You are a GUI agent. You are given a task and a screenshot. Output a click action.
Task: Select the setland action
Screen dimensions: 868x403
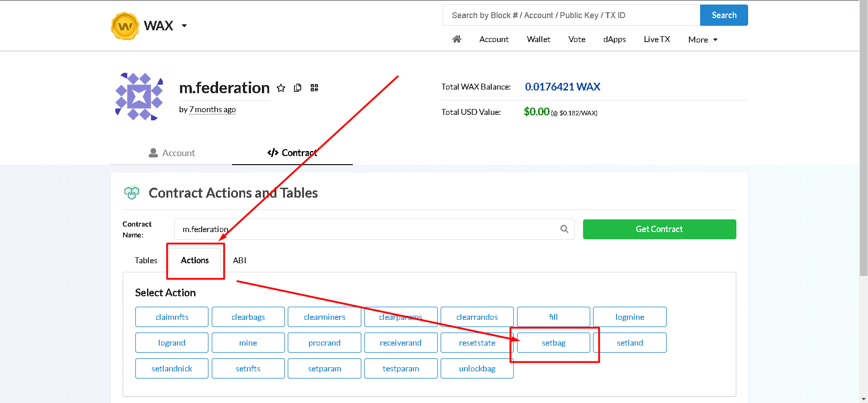(630, 343)
